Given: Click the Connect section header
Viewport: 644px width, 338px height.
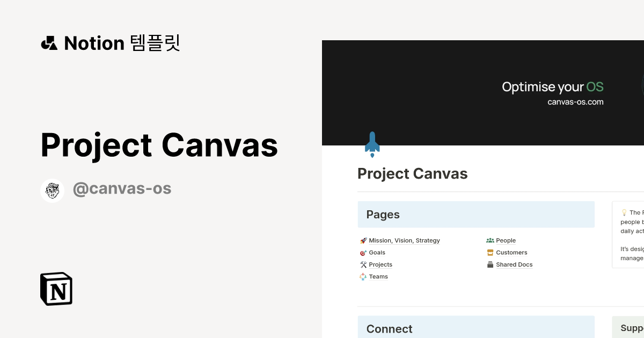Looking at the screenshot, I should point(389,328).
